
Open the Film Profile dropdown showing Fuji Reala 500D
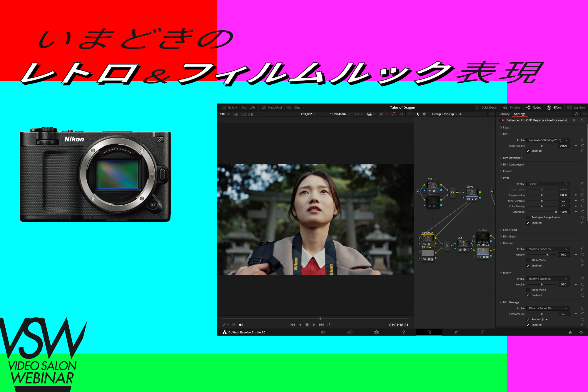pyautogui.click(x=548, y=140)
